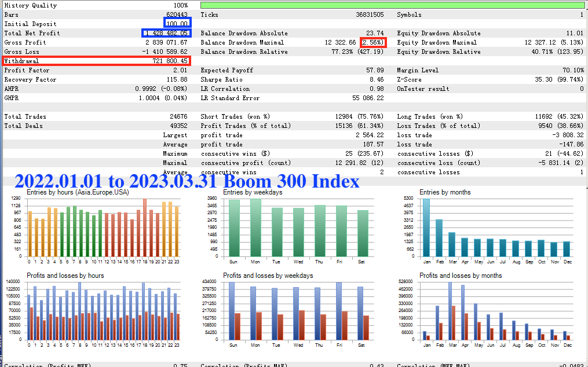588x367 pixels.
Task: Select the Sharpe Ratio value 8.46
Action: (377, 79)
